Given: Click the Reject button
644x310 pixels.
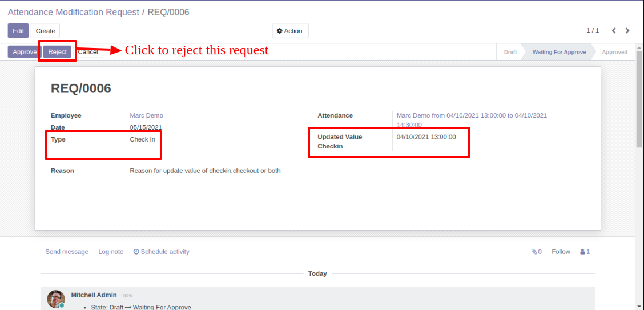Looking at the screenshot, I should pos(58,52).
